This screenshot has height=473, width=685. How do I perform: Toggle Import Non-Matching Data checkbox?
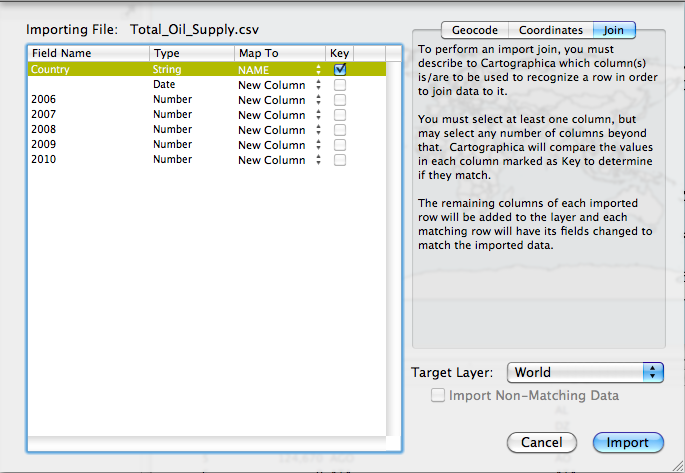(x=437, y=396)
